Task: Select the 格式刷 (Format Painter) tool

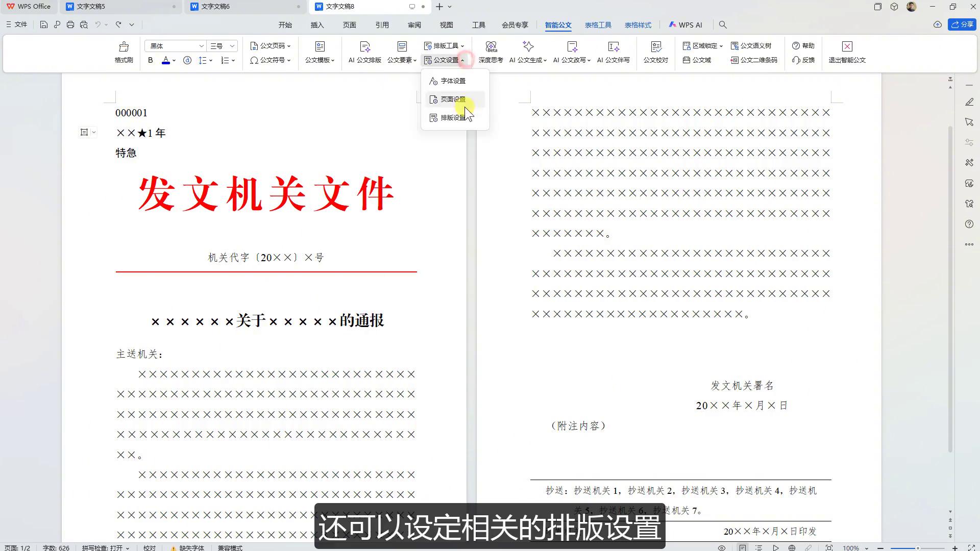Action: coord(124,53)
